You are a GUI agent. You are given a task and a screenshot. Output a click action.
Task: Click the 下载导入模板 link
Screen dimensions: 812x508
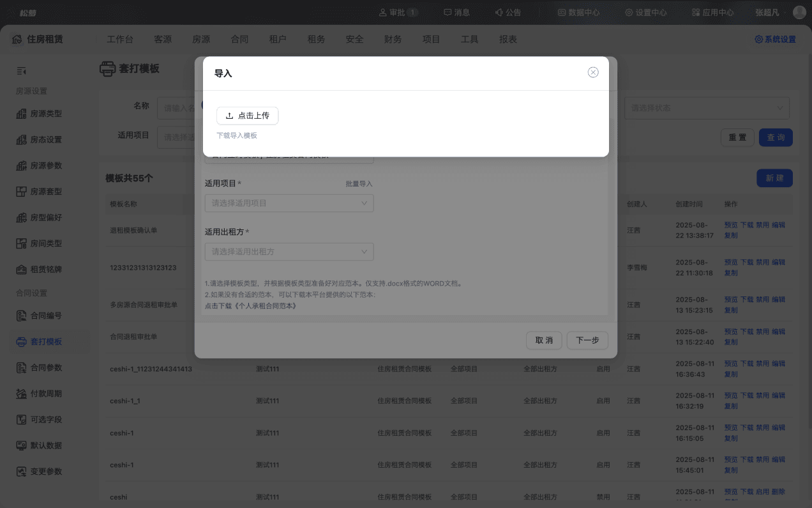click(237, 135)
